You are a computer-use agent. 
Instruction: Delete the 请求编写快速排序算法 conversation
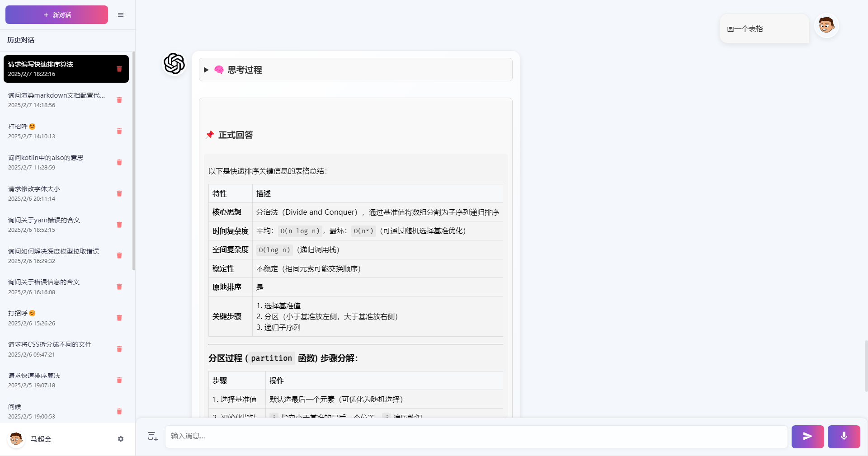(x=119, y=69)
